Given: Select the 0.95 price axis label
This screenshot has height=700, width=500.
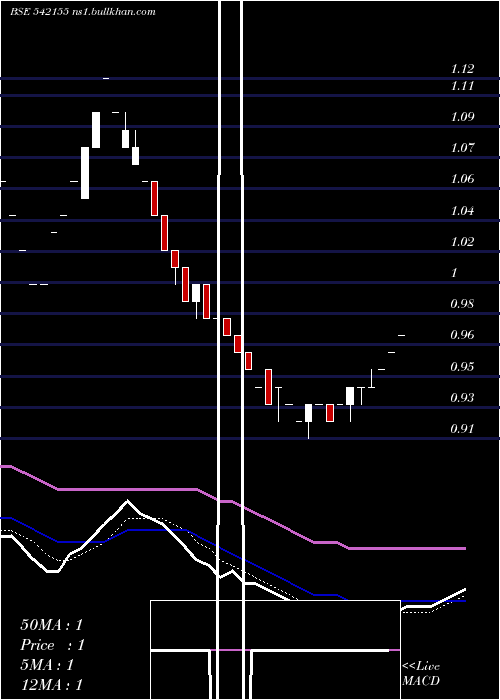Looking at the screenshot, I should click(x=462, y=367).
